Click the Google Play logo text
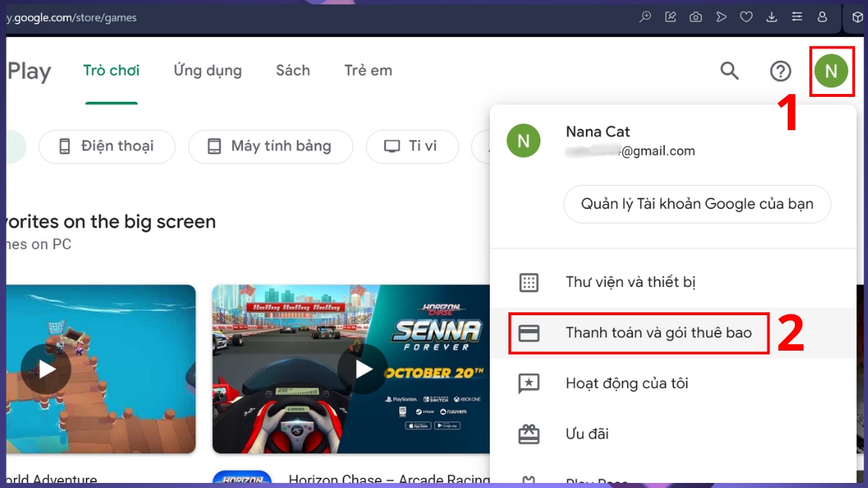This screenshot has width=868, height=488. click(29, 72)
